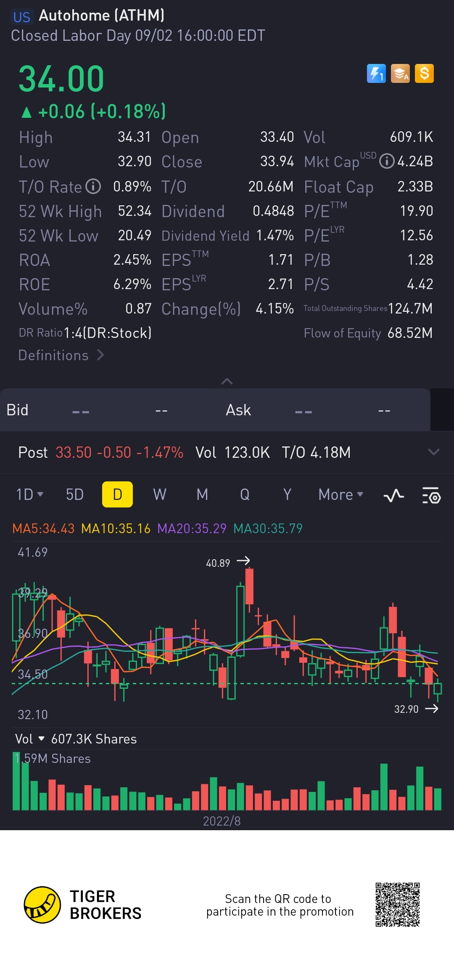Open the Mkt Cap info icon
Screen dimensions: 454x980
(x=387, y=161)
